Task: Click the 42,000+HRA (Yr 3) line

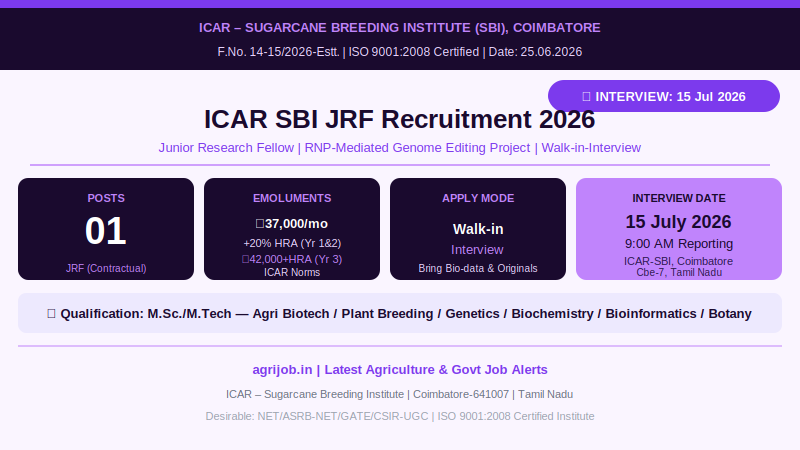Action: coord(292,259)
